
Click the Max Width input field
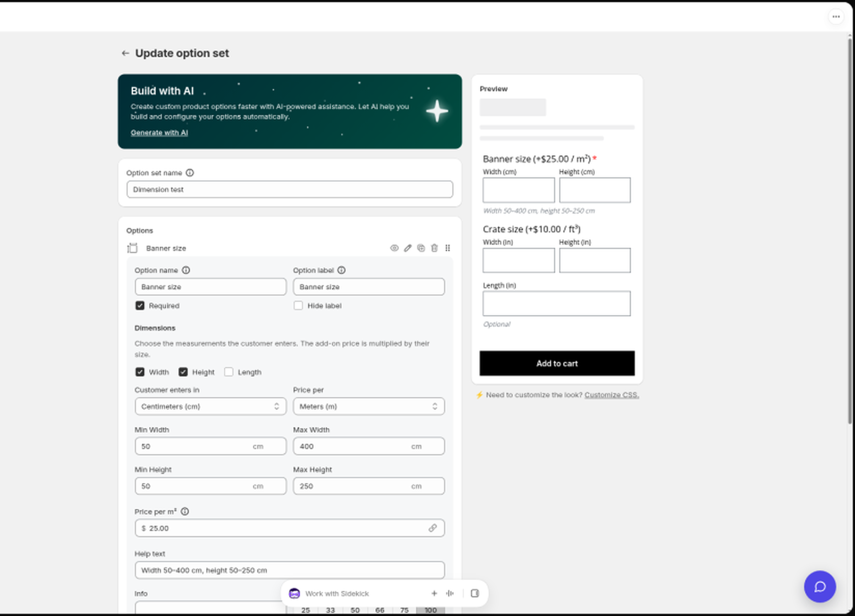pos(369,446)
